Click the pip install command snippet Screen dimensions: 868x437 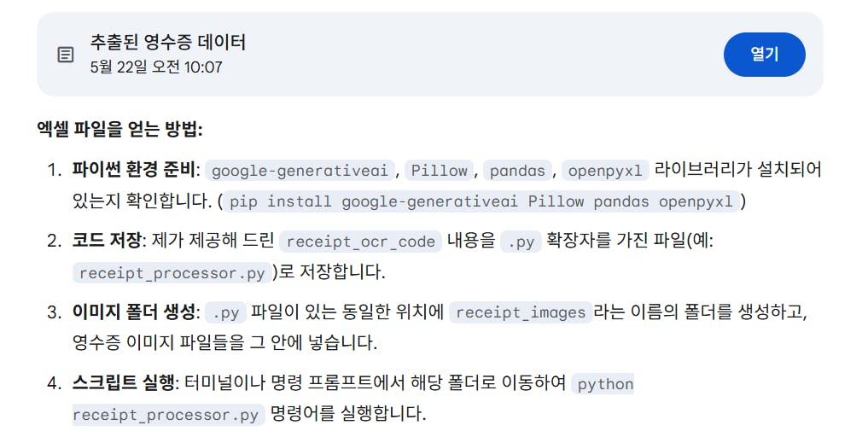pos(481,201)
